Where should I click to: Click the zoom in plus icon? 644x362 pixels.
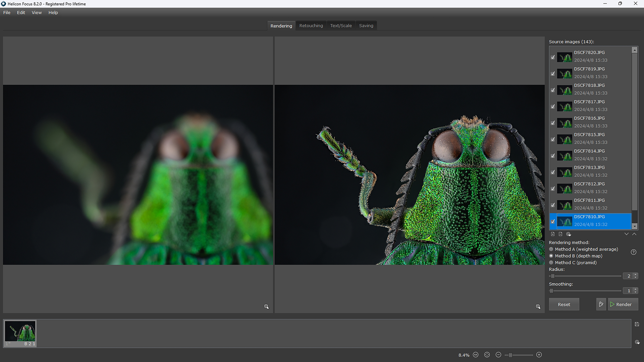(539, 355)
